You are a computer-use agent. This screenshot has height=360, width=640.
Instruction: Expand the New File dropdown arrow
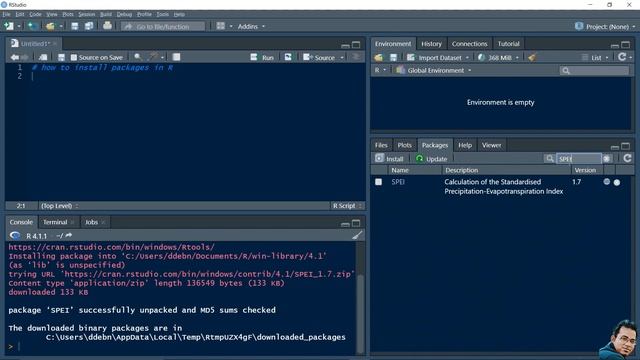[19, 27]
